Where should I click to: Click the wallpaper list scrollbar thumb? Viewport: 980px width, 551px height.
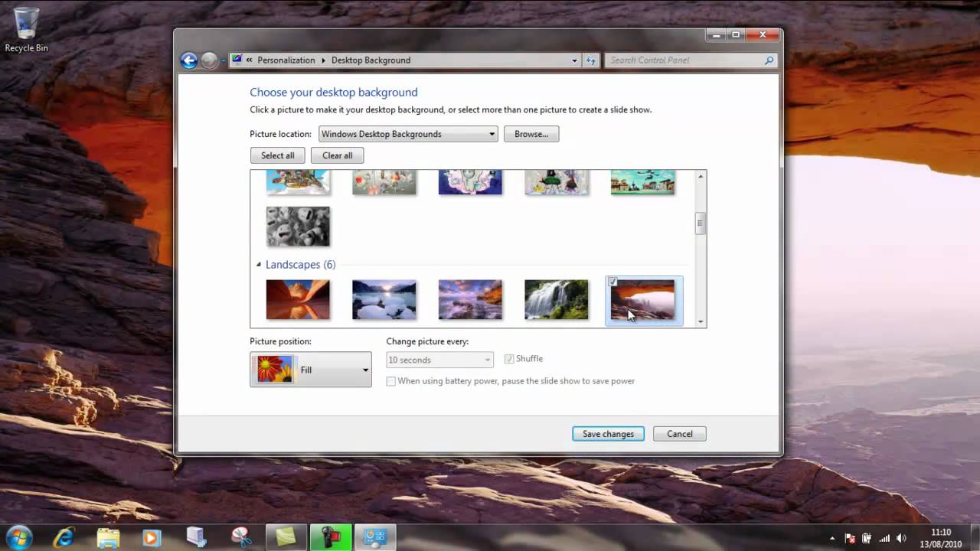click(700, 224)
